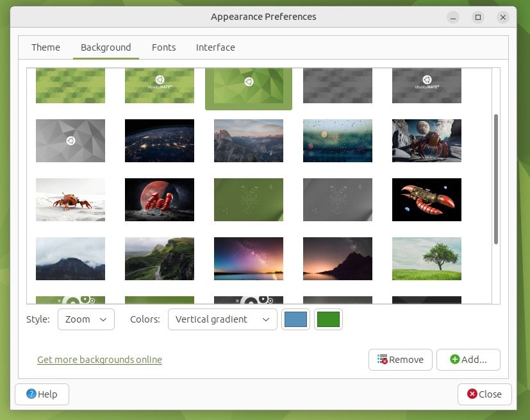Image resolution: width=530 pixels, height=420 pixels.
Task: Switch to the Fonts tab
Action: point(163,47)
